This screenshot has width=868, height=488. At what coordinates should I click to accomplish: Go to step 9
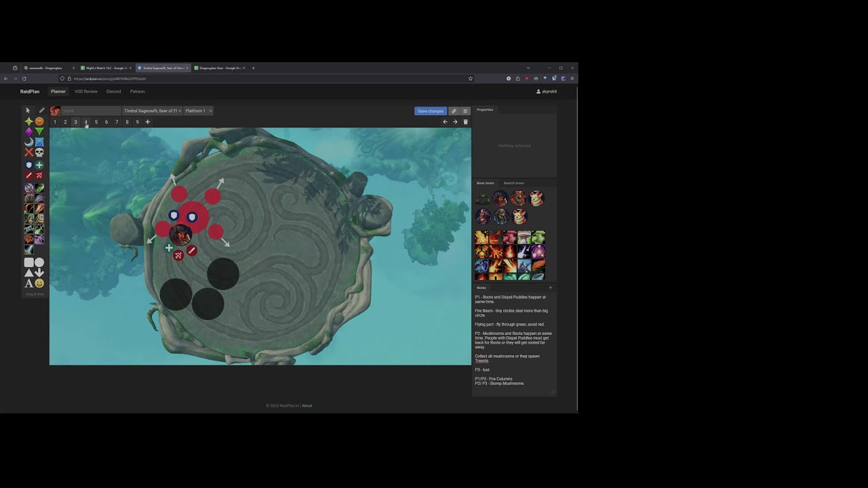click(137, 122)
